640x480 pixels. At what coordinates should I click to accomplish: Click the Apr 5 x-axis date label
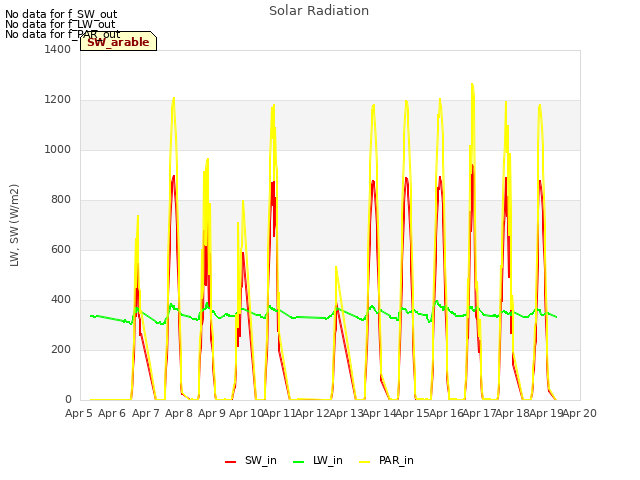[79, 413]
